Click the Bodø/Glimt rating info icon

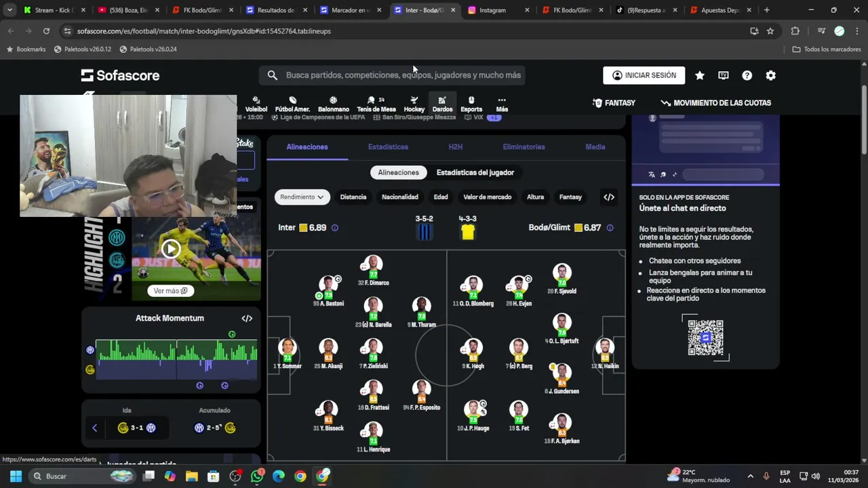[610, 228]
